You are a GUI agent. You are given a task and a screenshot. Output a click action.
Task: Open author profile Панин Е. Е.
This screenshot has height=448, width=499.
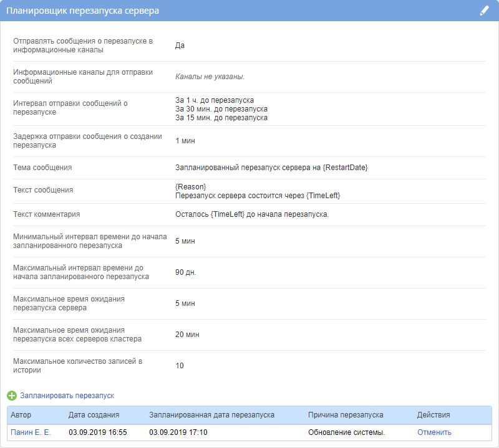31,432
